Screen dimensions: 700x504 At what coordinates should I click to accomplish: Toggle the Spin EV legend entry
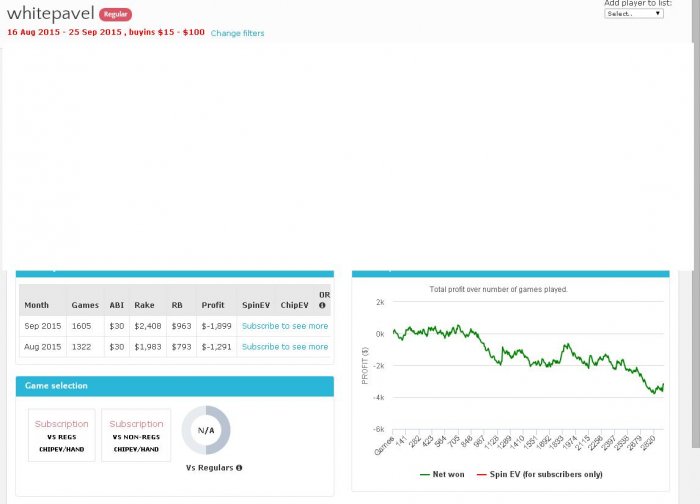[x=540, y=475]
